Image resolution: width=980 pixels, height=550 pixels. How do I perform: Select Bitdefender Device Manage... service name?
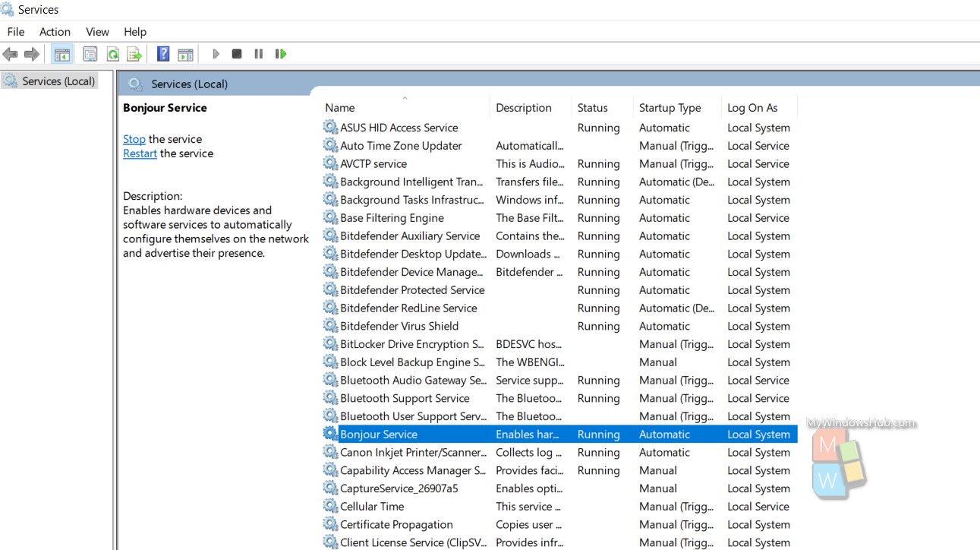(x=412, y=272)
